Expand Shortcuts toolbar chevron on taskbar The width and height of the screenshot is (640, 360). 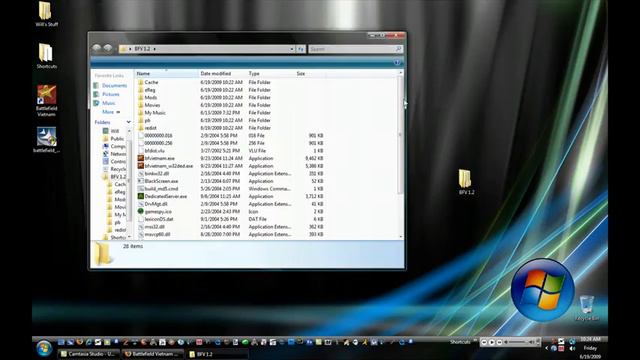[475, 341]
